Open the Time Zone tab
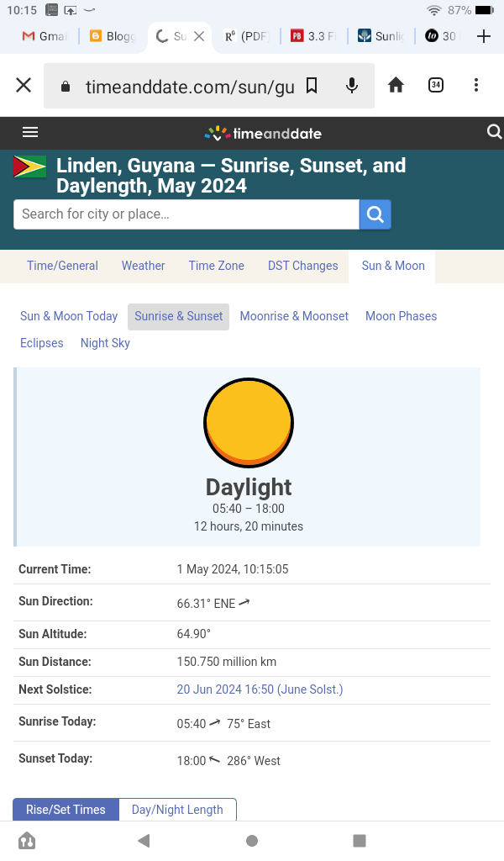 click(216, 266)
